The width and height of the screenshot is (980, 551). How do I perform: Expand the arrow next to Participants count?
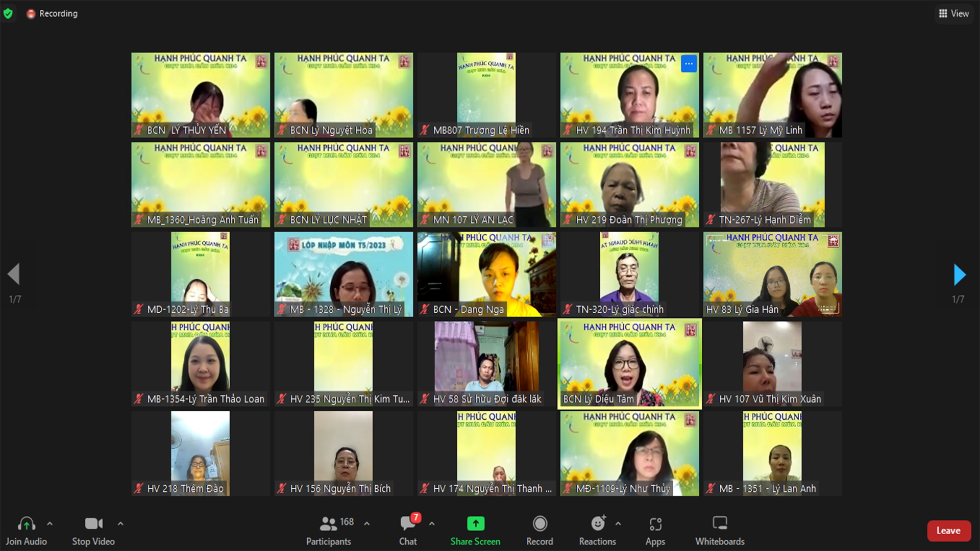367,523
